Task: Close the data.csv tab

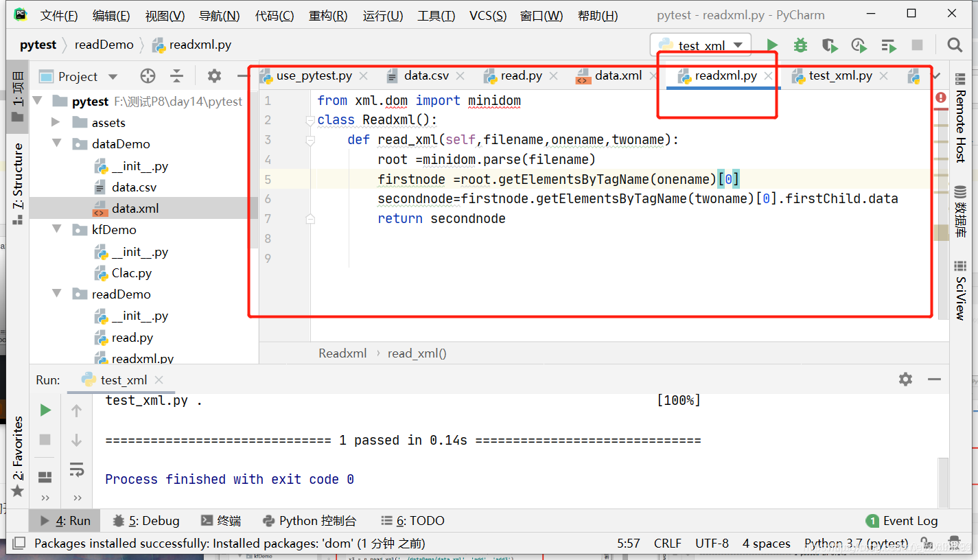Action: [x=460, y=76]
